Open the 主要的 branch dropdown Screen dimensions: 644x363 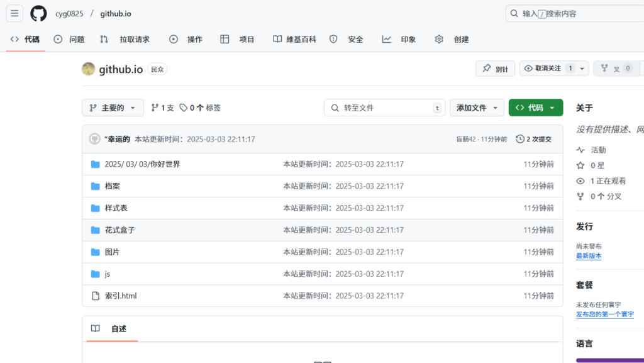(113, 108)
